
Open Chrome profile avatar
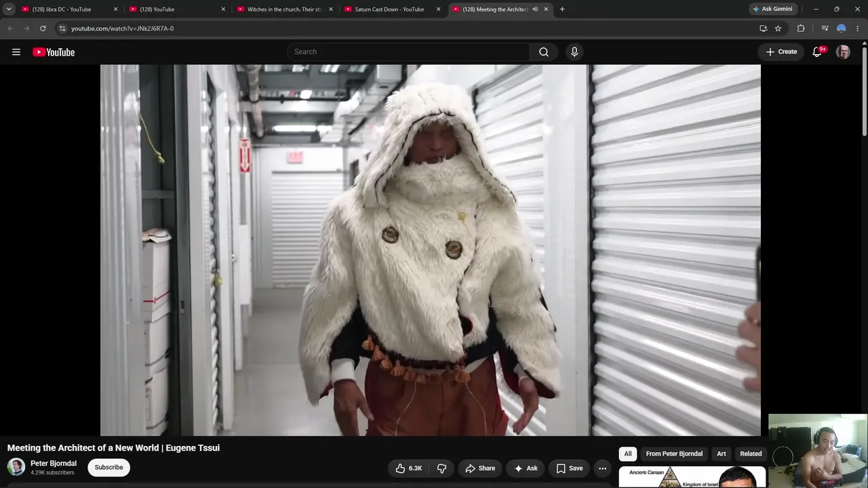point(841,28)
